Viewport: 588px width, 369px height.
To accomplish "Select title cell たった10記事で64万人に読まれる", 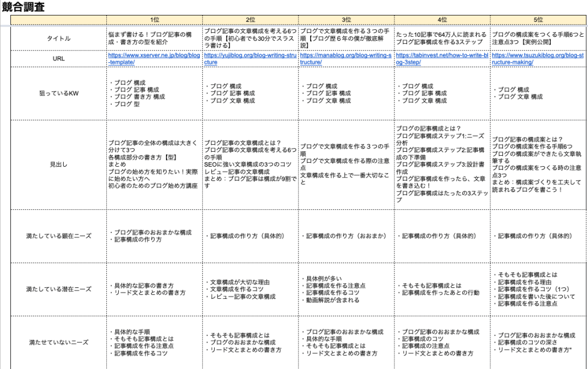I will (x=443, y=39).
